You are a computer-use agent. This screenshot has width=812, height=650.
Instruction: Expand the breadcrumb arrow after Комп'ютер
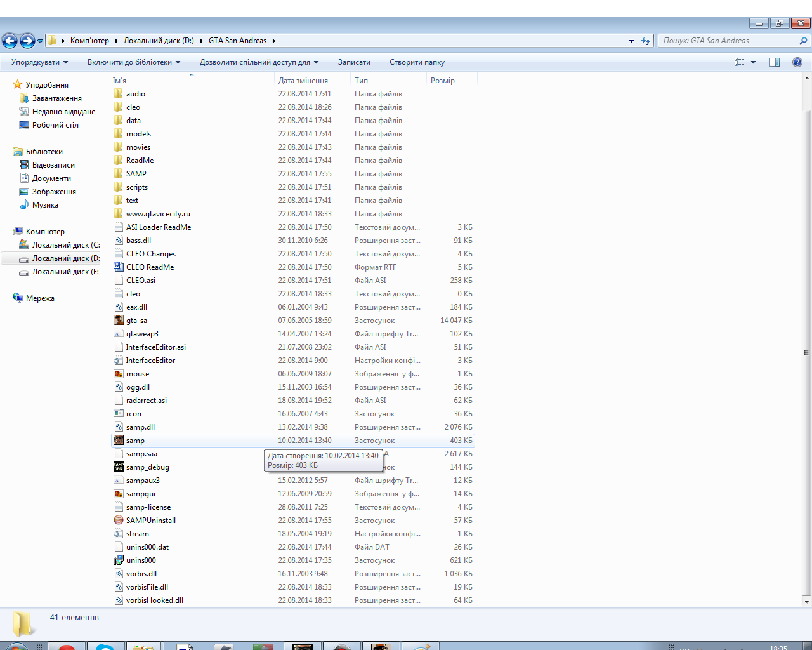coord(117,41)
